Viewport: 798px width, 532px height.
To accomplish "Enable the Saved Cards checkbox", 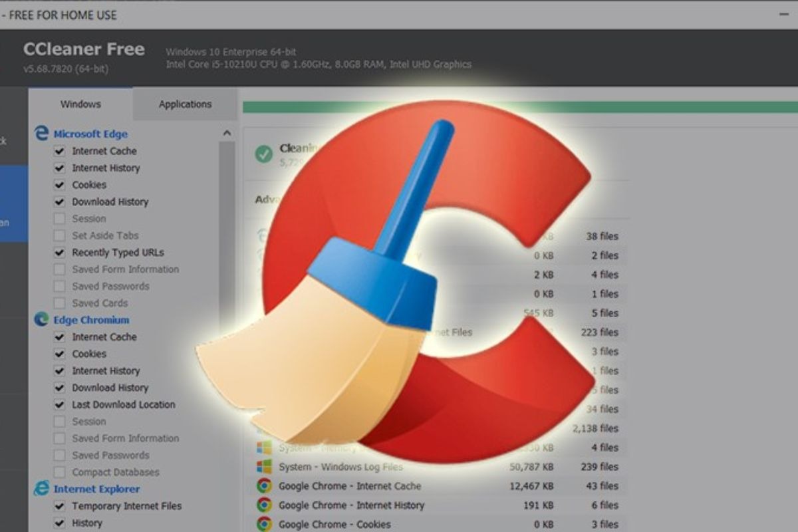I will coord(59,303).
